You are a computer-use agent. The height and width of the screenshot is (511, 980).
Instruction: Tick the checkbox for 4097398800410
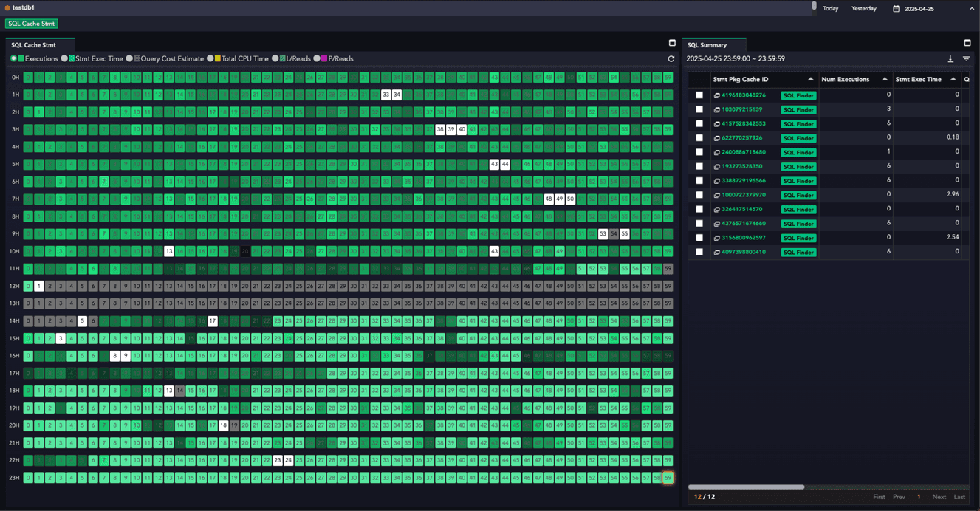[x=699, y=252]
